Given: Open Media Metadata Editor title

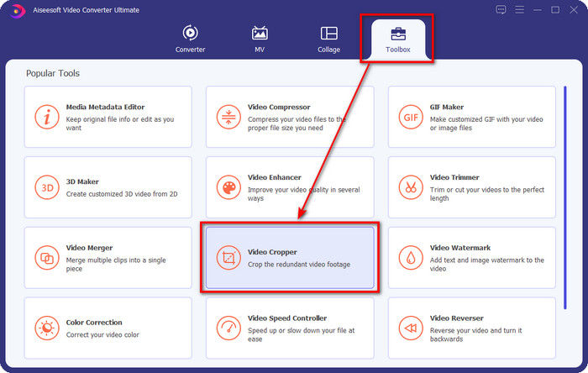Looking at the screenshot, I should [x=105, y=107].
